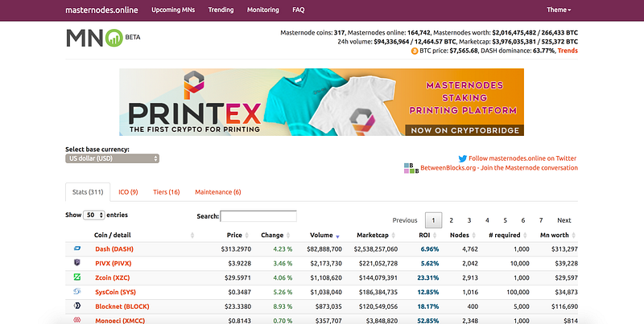644x324 pixels.
Task: Click Zcoin volume $1,108,620
Action: (x=324, y=277)
